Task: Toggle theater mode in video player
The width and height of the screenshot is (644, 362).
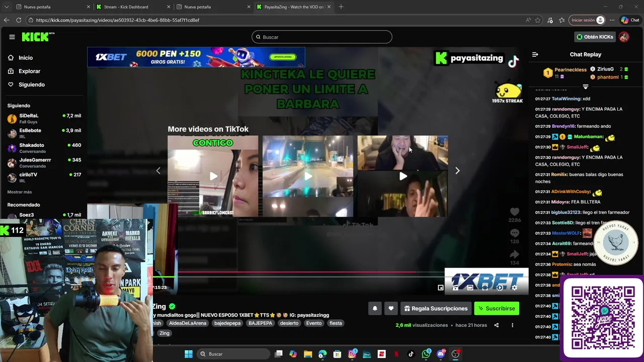Action: pyautogui.click(x=470, y=288)
